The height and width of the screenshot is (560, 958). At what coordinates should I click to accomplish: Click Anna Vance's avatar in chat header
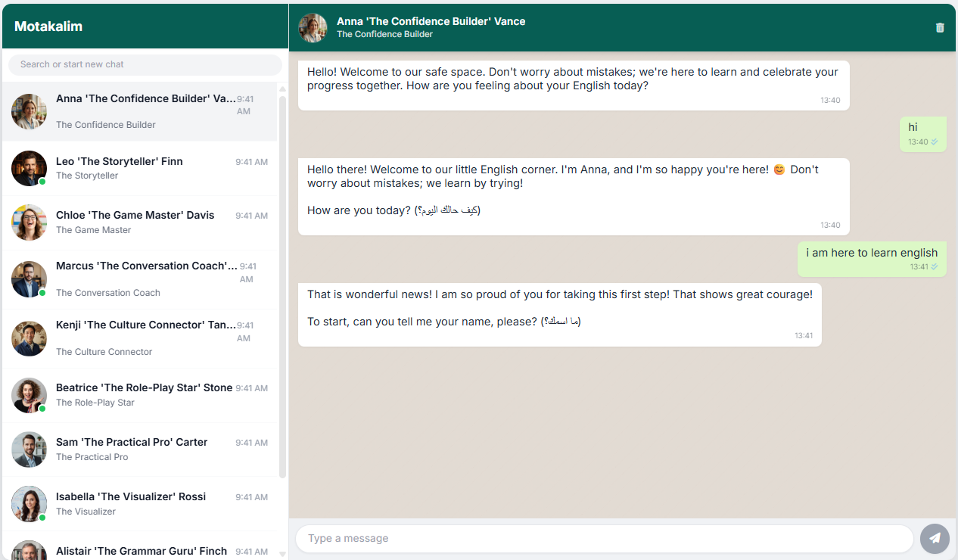pos(313,28)
